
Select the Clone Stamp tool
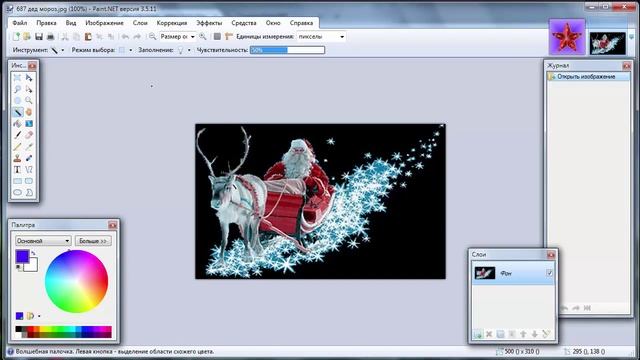(x=17, y=158)
